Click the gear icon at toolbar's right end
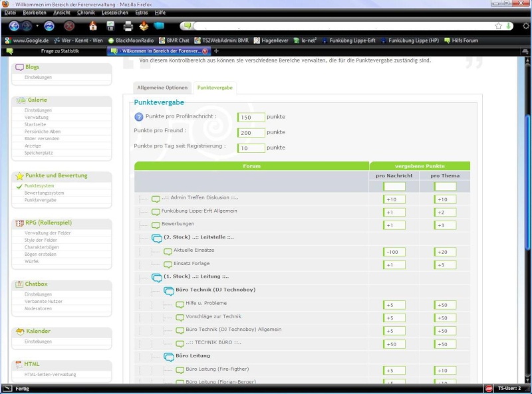 tap(526, 26)
